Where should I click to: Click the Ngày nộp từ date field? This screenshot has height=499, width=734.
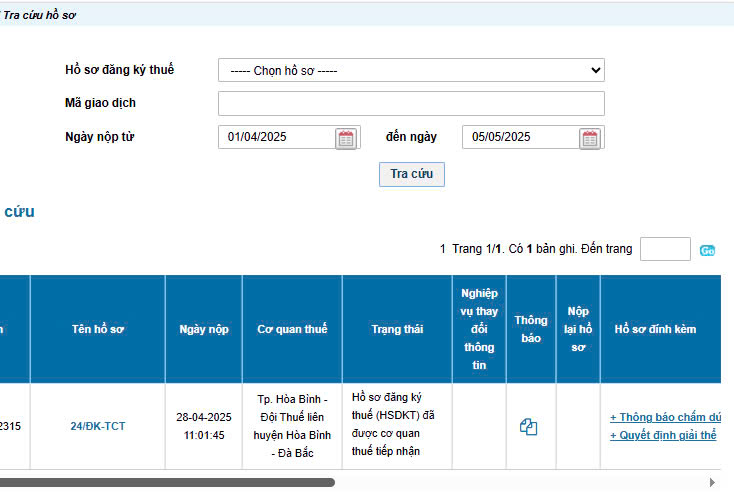click(277, 137)
